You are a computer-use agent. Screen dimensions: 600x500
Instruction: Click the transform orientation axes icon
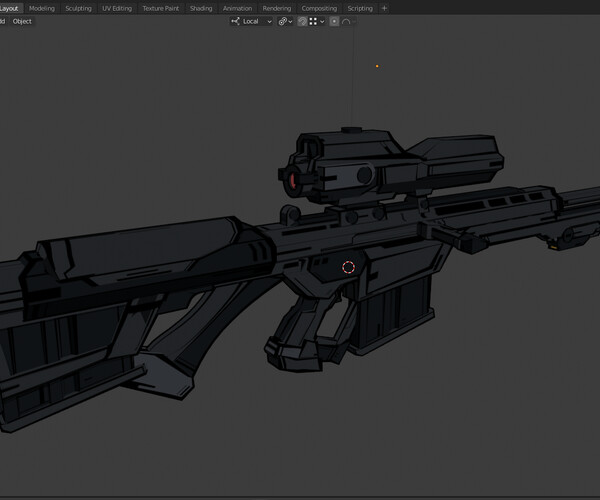pyautogui.click(x=235, y=21)
